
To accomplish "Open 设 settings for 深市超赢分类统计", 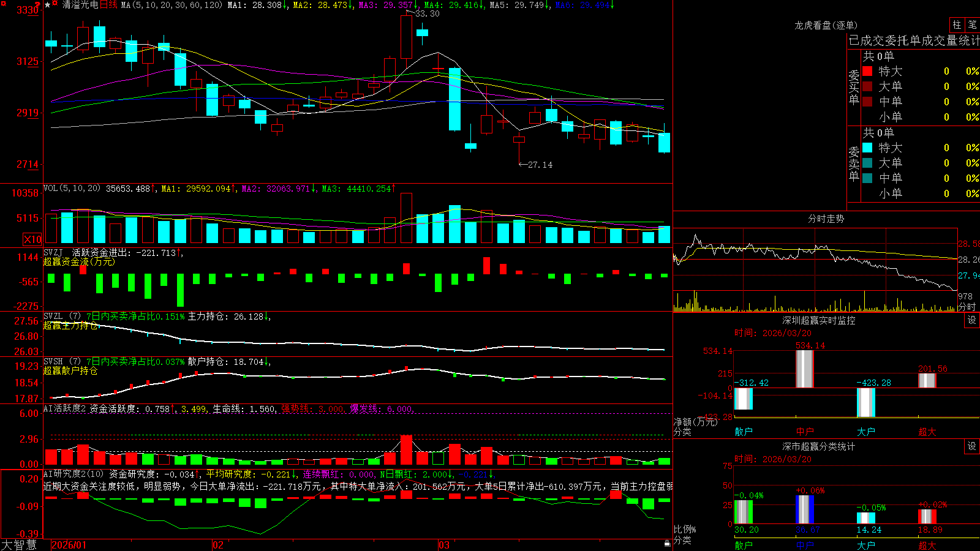I will 972,446.
